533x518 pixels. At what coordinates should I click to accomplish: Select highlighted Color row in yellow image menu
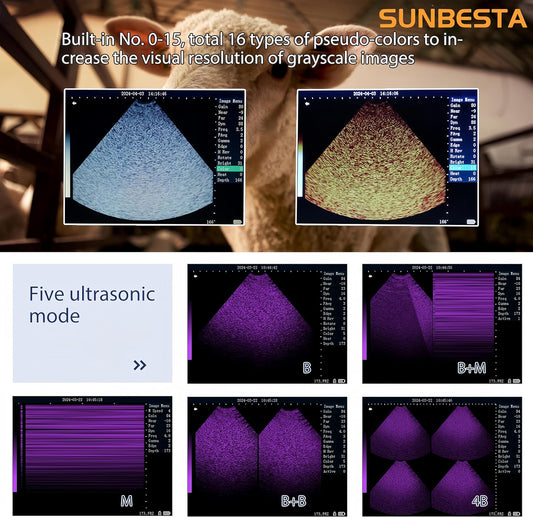coord(463,168)
